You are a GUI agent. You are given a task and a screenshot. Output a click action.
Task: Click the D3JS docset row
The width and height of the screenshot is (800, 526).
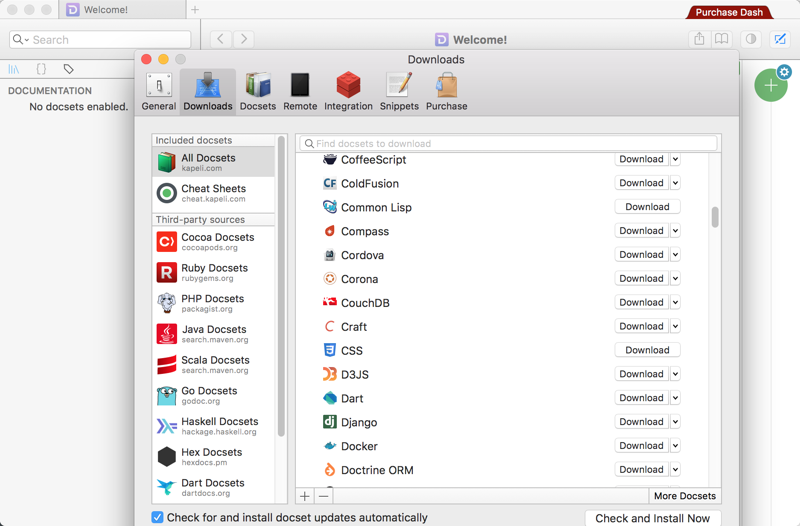[503, 374]
